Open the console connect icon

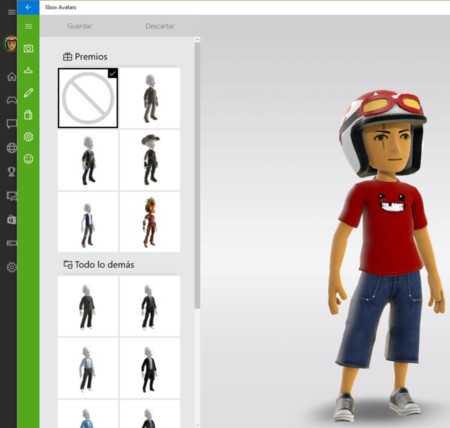tap(12, 243)
